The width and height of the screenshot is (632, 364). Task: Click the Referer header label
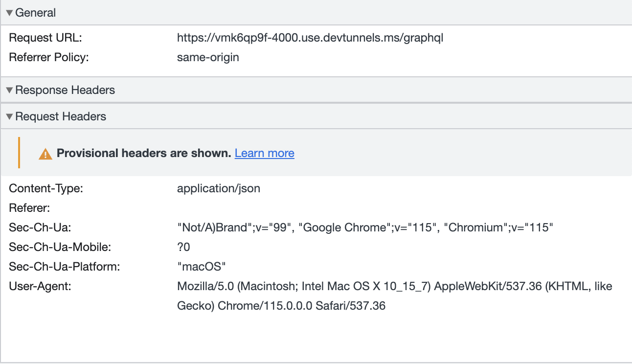[x=29, y=208]
